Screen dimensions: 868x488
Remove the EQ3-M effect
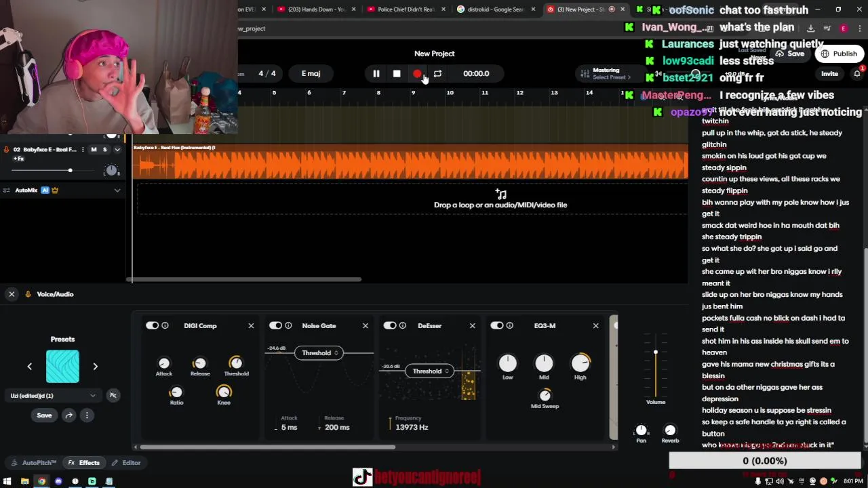[x=596, y=325]
